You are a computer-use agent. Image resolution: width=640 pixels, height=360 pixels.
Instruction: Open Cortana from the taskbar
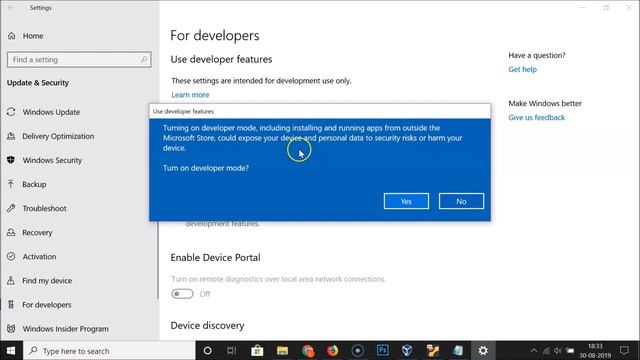click(x=207, y=351)
